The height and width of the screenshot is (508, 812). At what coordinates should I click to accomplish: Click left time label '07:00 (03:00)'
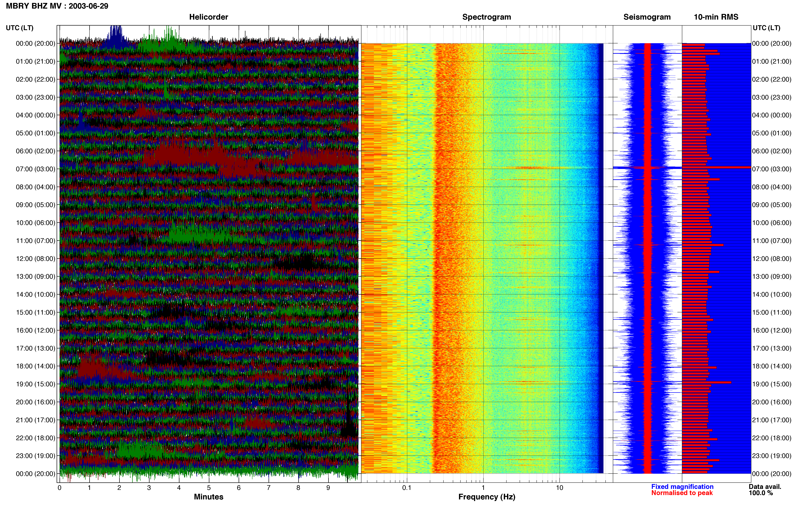click(x=35, y=169)
